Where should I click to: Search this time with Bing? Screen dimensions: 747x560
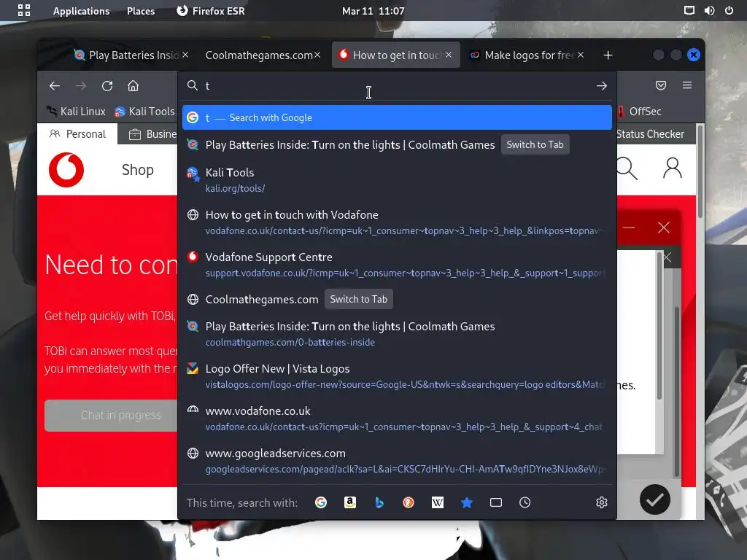pos(379,502)
